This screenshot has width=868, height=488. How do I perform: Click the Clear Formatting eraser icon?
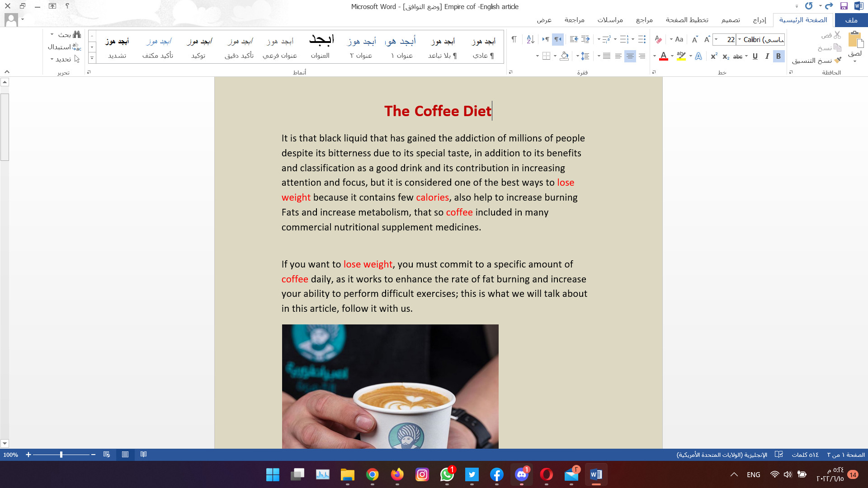pos(658,40)
